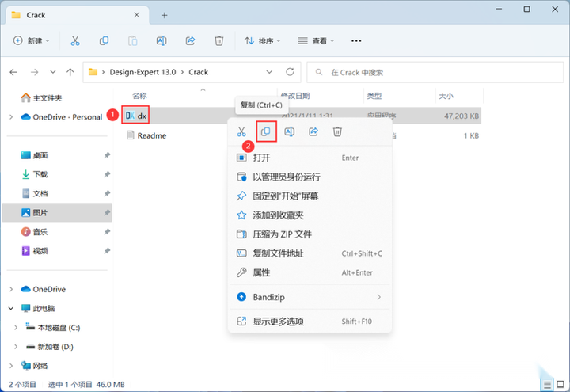This screenshot has width=570, height=392.
Task: Open a new tab with plus button
Action: (165, 15)
